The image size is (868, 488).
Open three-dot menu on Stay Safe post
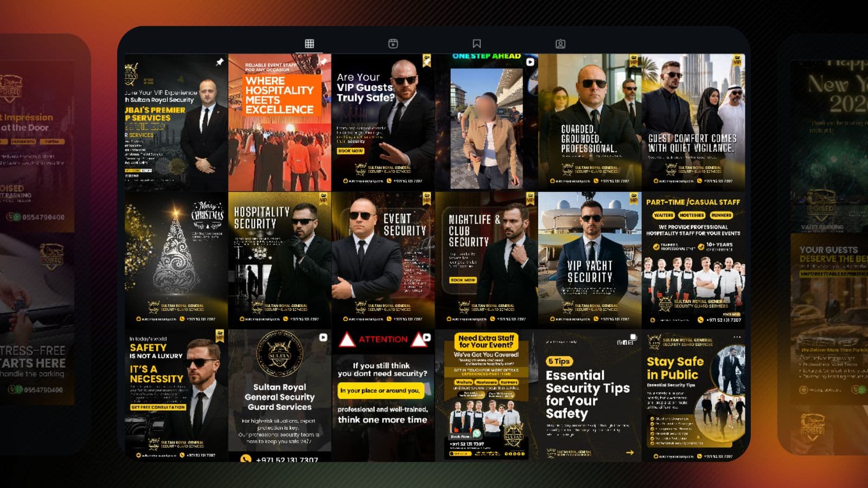737,337
